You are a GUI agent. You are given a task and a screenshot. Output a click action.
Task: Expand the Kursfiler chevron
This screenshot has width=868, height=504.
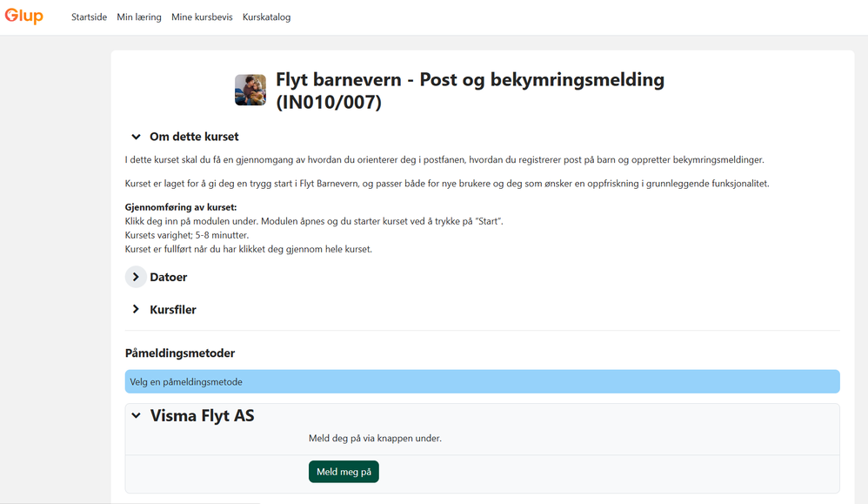point(136,309)
